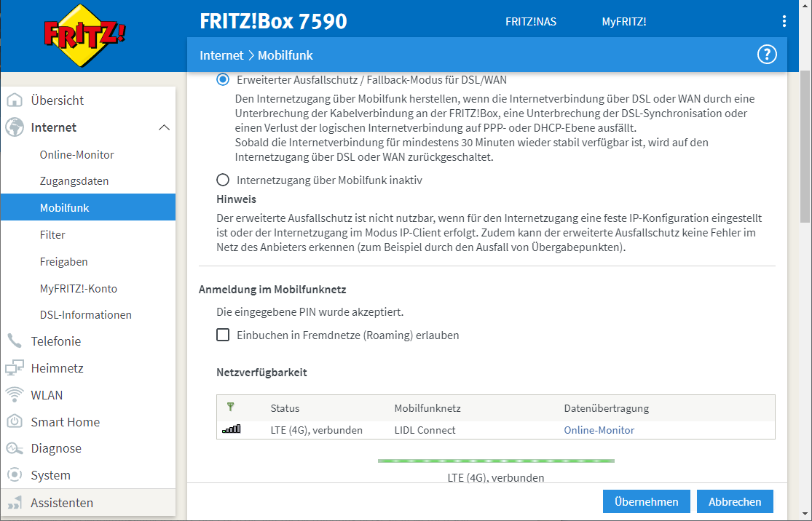The image size is (812, 521).
Task: Open the Assistenten entry
Action: [88, 502]
